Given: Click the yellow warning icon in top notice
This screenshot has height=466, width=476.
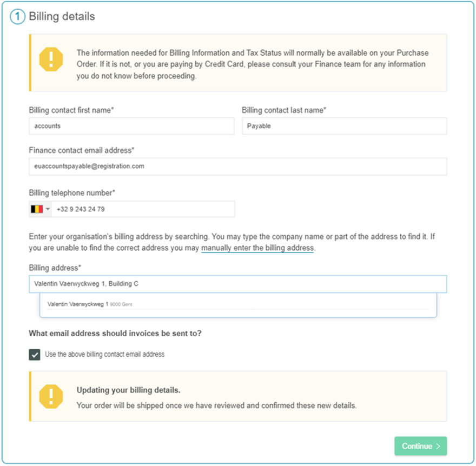Looking at the screenshot, I should coord(51,58).
